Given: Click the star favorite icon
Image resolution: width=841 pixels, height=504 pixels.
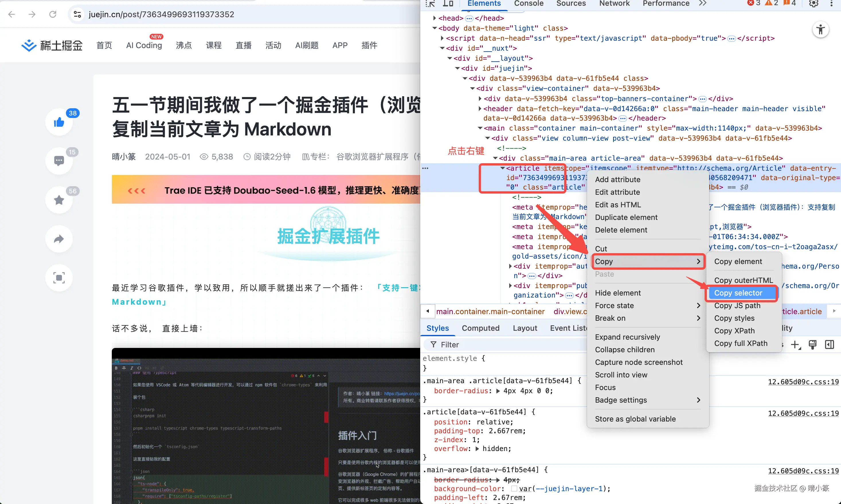Looking at the screenshot, I should pos(59,200).
